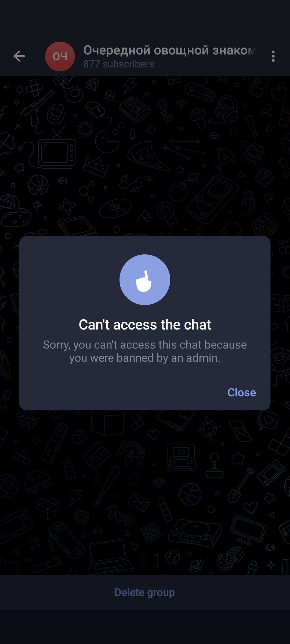
Task: Tap the banned by an admin message text
Action: [x=145, y=351]
